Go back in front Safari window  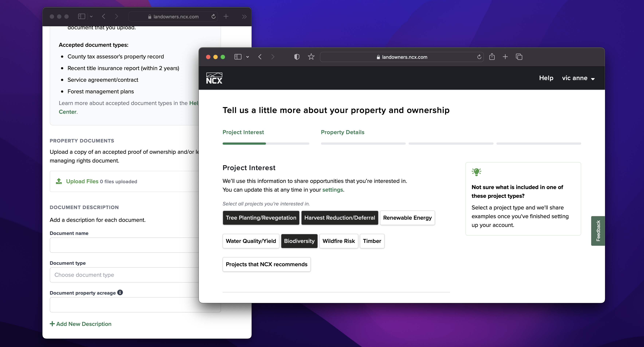point(260,57)
